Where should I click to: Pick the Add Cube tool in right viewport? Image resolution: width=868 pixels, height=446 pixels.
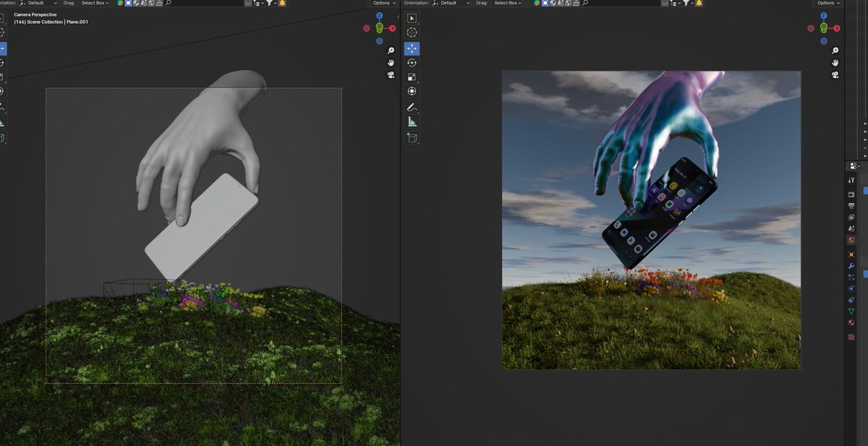[412, 137]
